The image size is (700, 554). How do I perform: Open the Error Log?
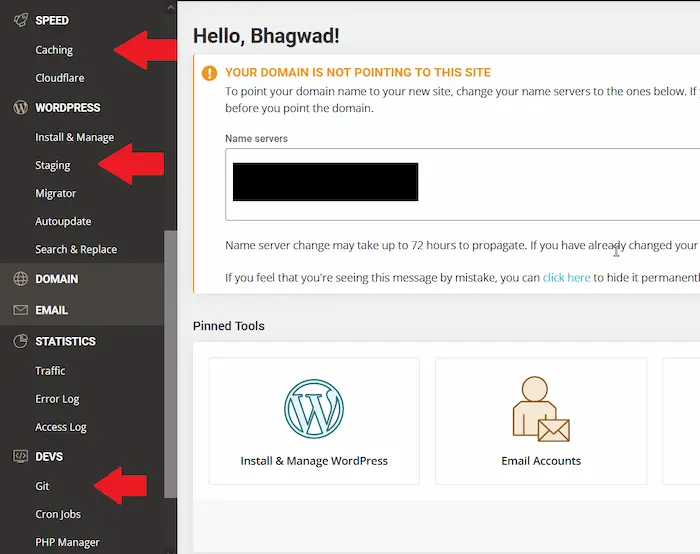tap(58, 399)
